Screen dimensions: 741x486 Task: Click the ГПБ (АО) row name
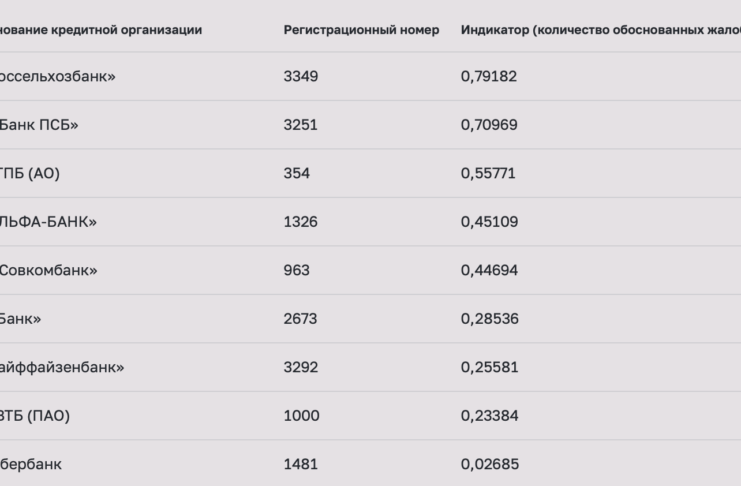pyautogui.click(x=29, y=173)
